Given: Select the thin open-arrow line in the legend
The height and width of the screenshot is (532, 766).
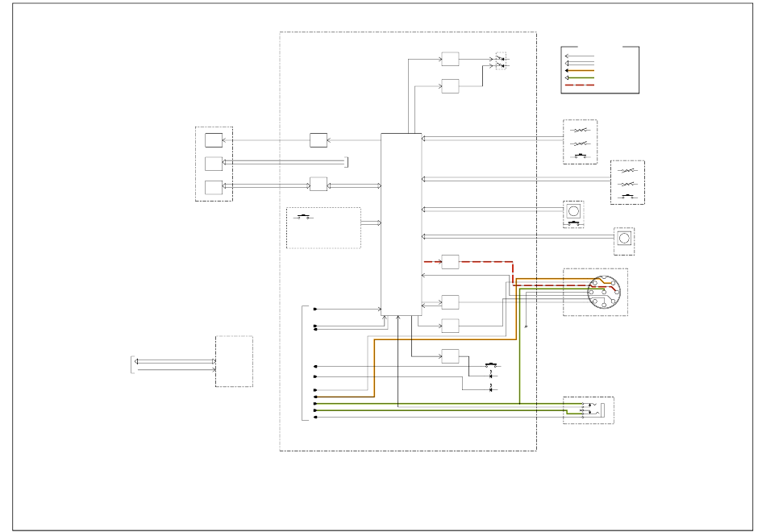Looking at the screenshot, I should 580,56.
